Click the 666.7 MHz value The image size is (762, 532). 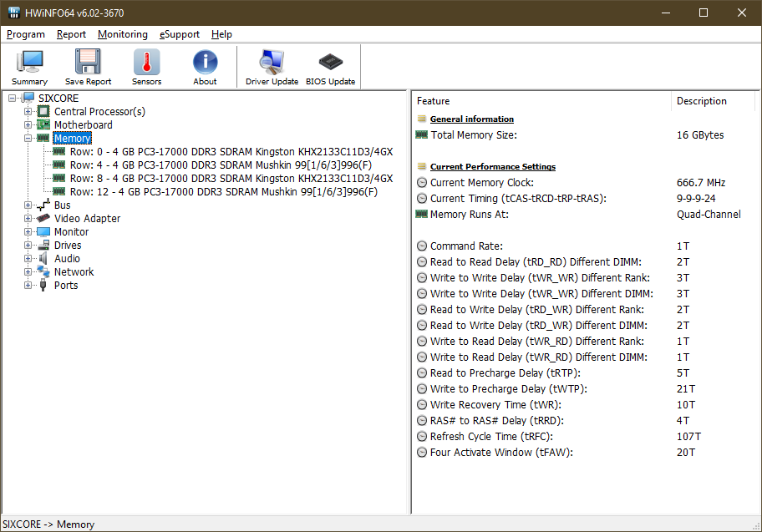point(701,183)
